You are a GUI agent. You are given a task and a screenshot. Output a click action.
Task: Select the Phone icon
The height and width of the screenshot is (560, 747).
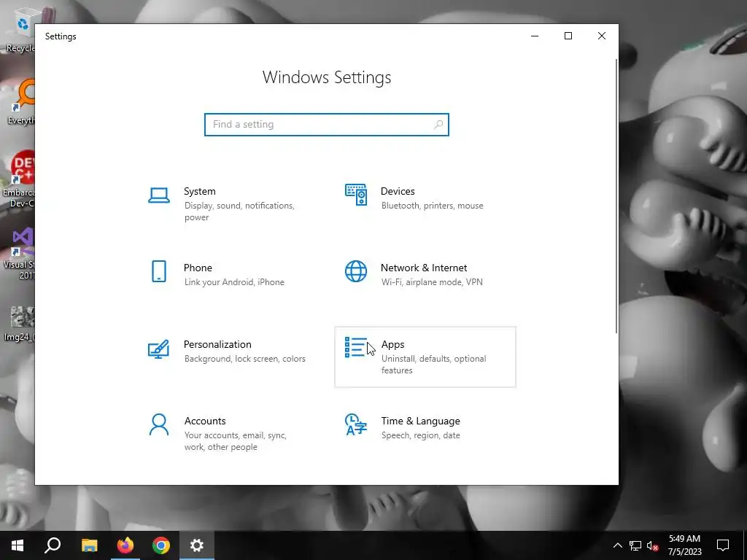(x=158, y=271)
